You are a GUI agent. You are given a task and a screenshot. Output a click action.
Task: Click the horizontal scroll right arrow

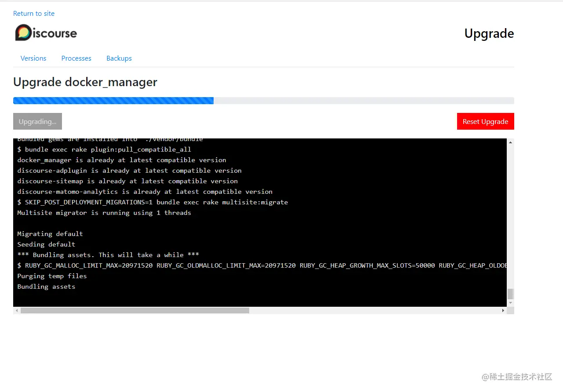tap(503, 310)
